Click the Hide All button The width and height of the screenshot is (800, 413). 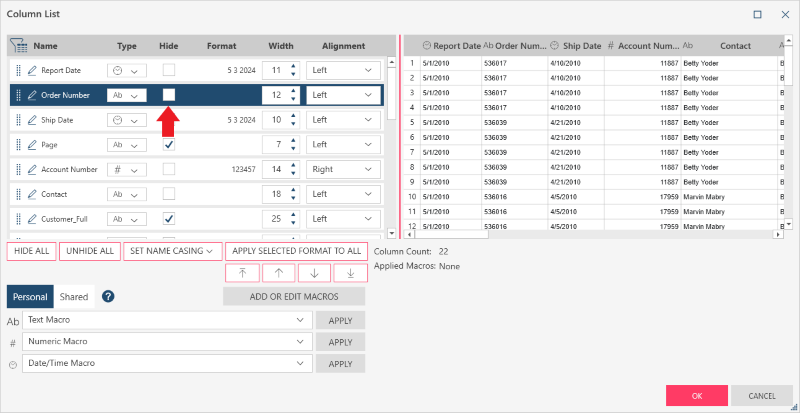(x=32, y=251)
